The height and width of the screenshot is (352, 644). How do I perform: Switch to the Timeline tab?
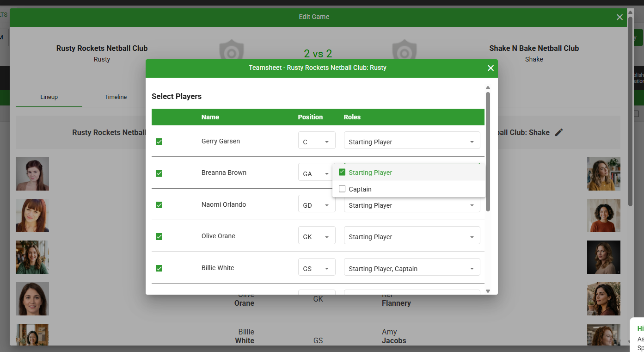pyautogui.click(x=116, y=97)
